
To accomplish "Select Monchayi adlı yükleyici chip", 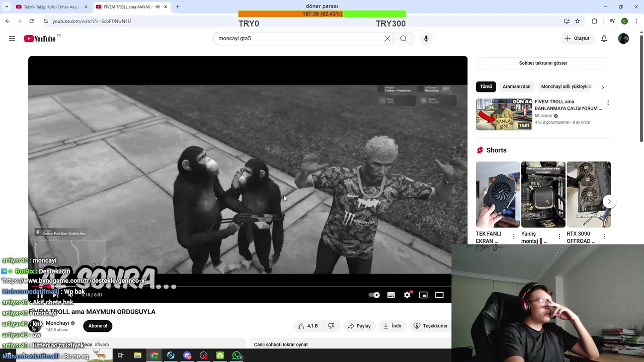I will (567, 86).
